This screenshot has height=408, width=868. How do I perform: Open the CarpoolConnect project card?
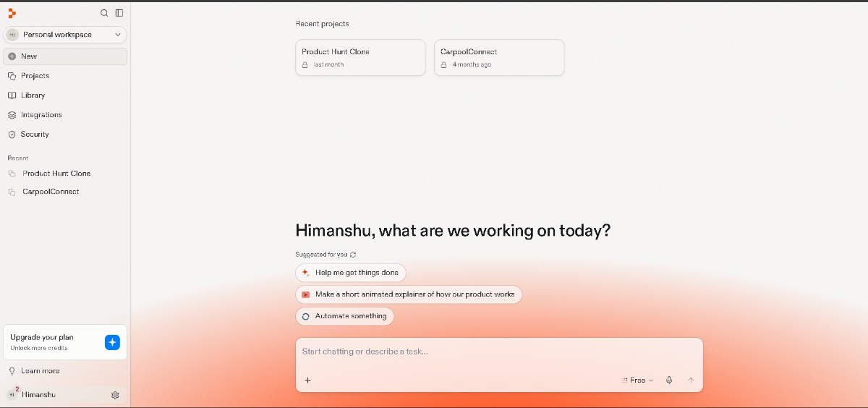(x=499, y=58)
